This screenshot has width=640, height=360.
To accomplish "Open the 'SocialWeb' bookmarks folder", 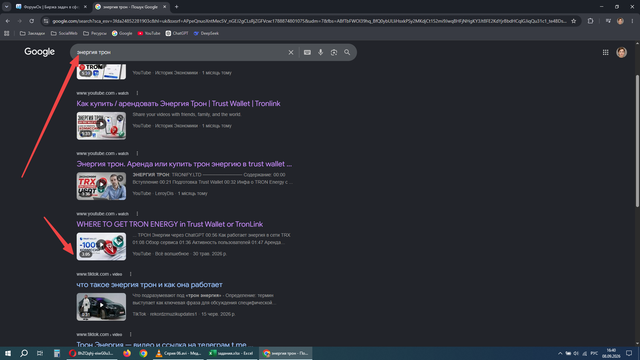I will [64, 33].
